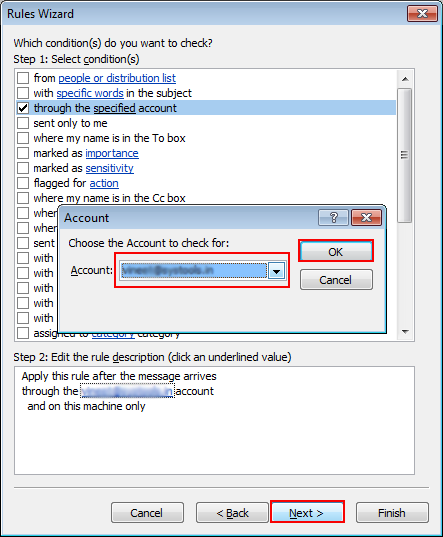443x537 pixels.
Task: Check 'marked as importance' checkbox
Action: [x=23, y=153]
